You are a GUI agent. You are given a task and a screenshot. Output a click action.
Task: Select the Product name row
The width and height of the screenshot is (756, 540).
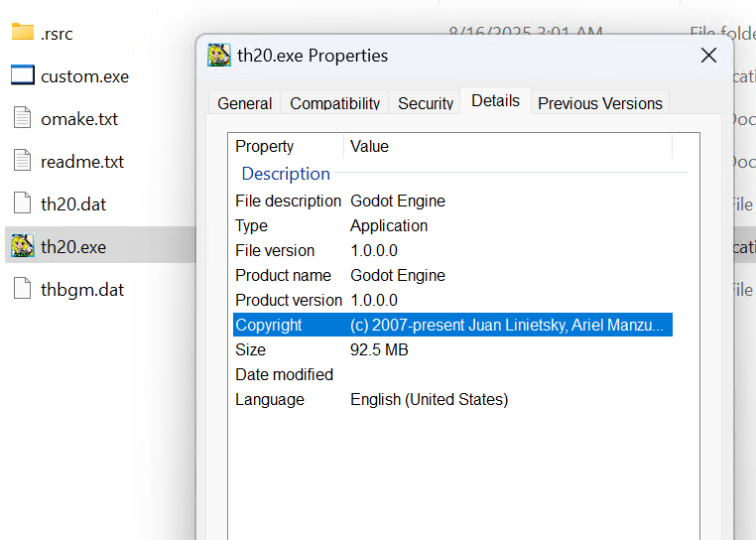tap(451, 275)
